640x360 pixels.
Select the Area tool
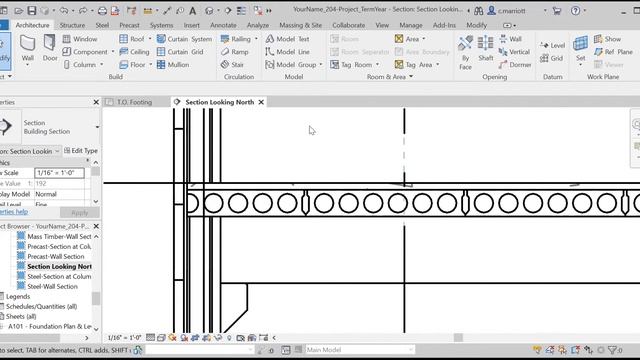tap(407, 39)
